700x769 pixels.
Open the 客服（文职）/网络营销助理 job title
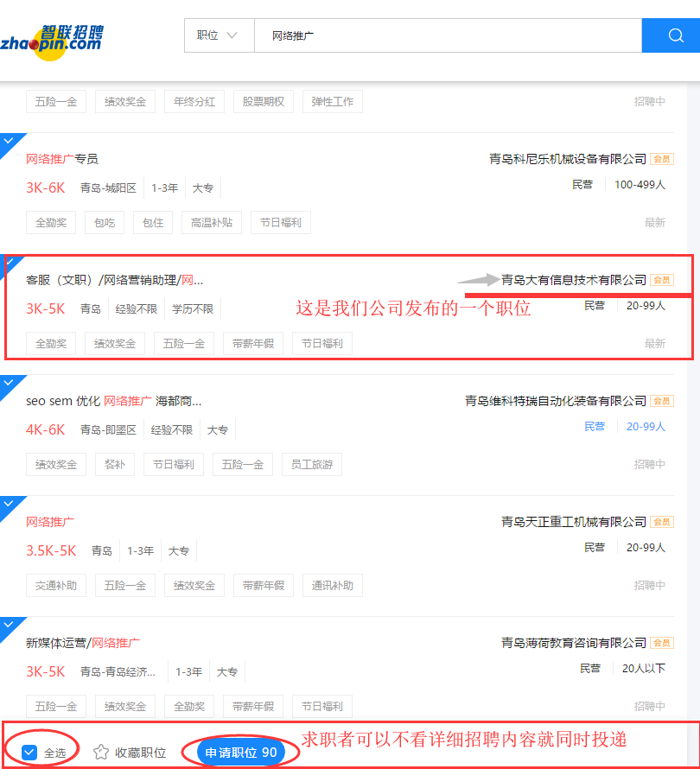pos(114,280)
